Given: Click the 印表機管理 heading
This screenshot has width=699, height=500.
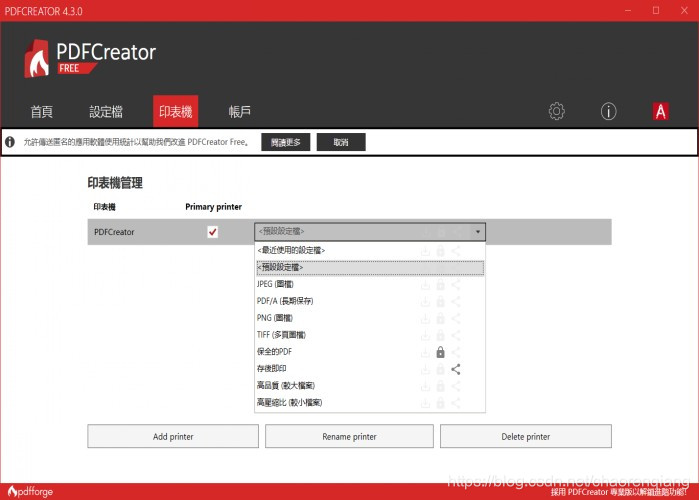Looking at the screenshot, I should tap(115, 183).
